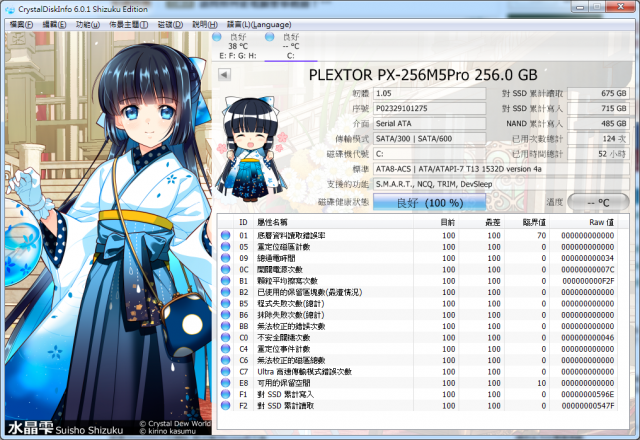Open the 佈景主題(T) menu
This screenshot has height=440, width=640.
[129, 24]
